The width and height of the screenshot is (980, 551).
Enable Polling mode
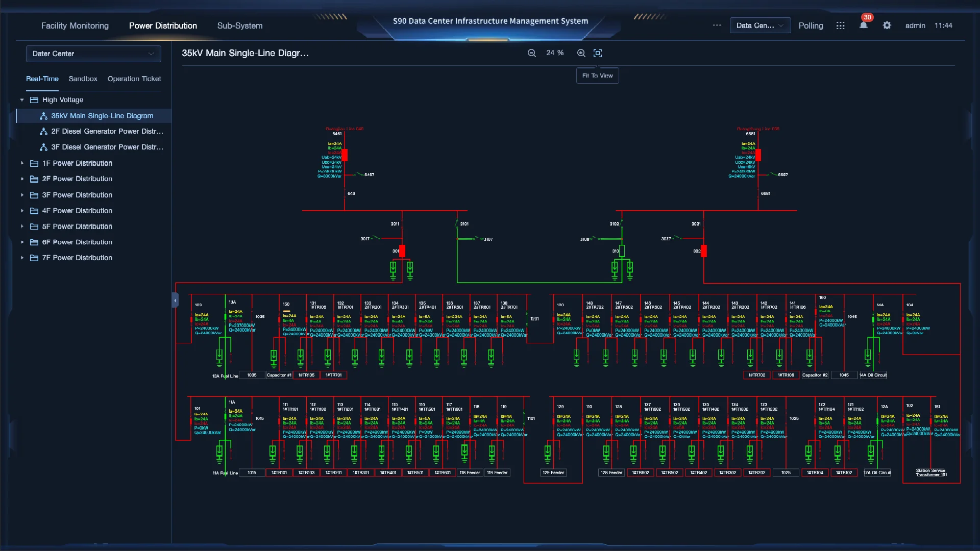(x=811, y=26)
